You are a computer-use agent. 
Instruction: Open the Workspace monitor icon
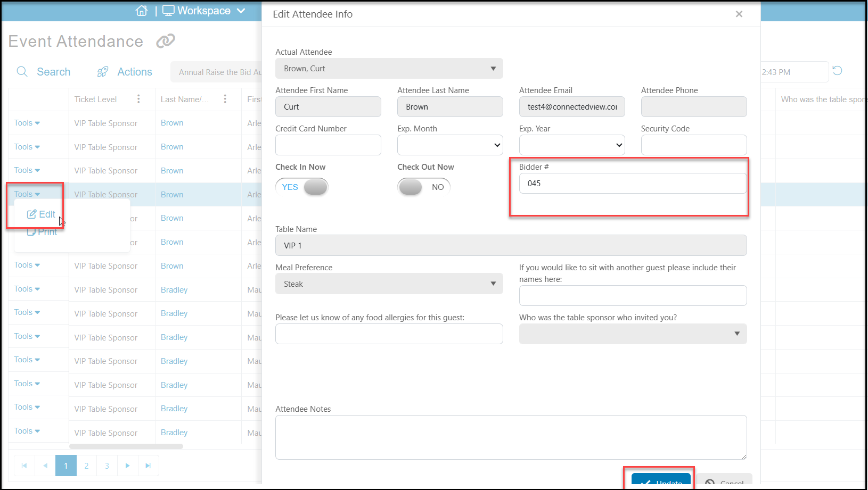[x=168, y=11]
